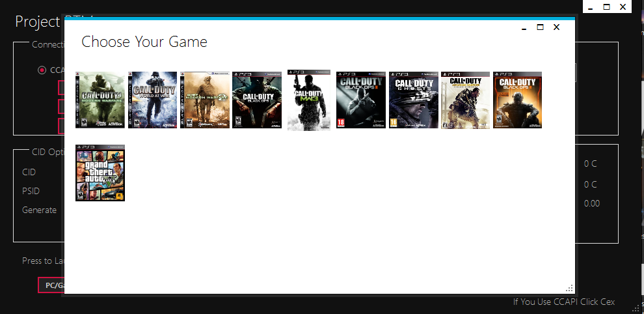This screenshot has height=314, width=644.
Task: Pick the Modern Warfare 2 game cover
Action: (205, 100)
